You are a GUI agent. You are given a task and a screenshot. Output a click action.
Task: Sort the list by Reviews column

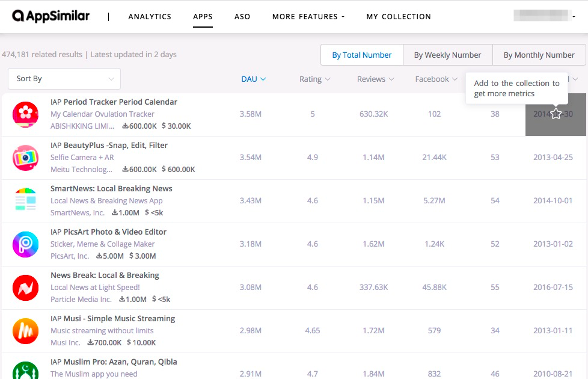point(375,79)
